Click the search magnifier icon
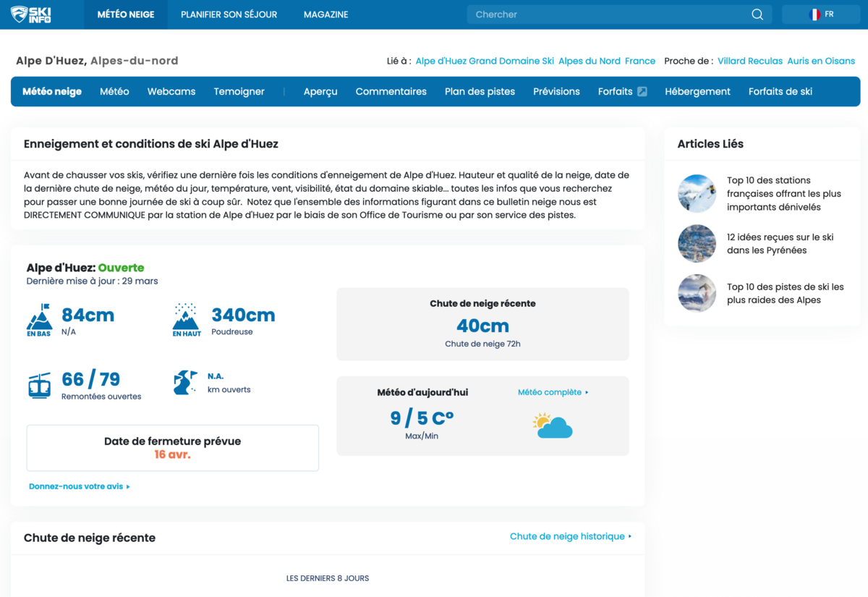This screenshot has width=868, height=597. [x=757, y=14]
